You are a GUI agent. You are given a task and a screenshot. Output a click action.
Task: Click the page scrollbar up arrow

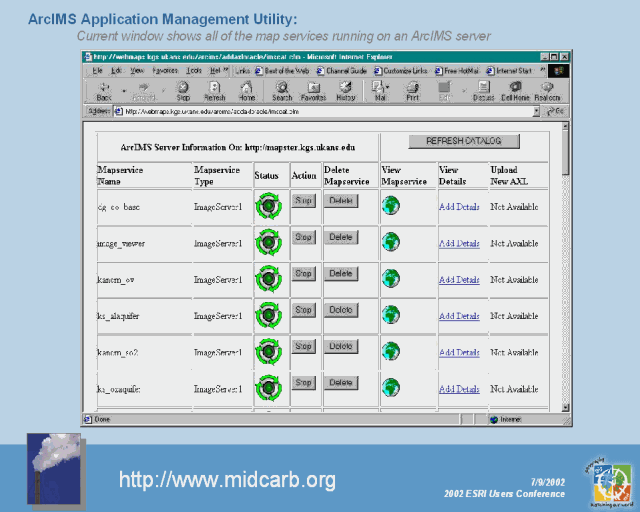pyautogui.click(x=565, y=126)
